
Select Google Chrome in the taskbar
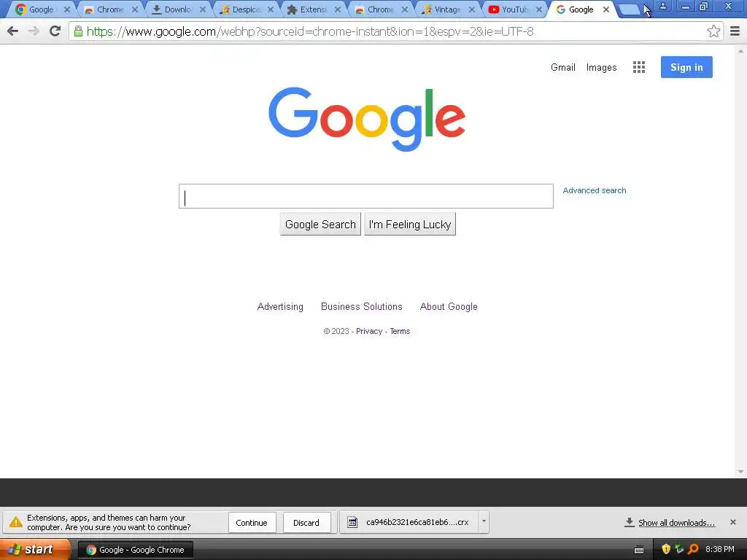[x=135, y=550]
